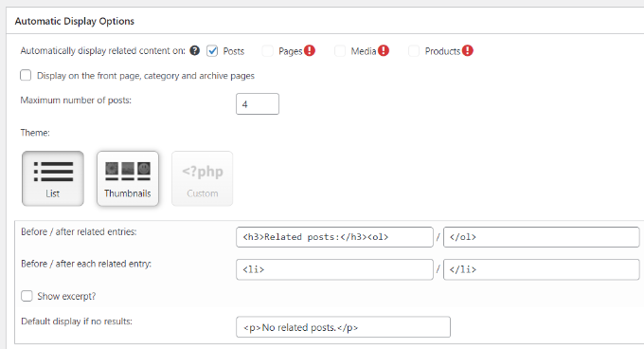Open the help question mark icon
Image resolution: width=644 pixels, height=349 pixels.
(x=195, y=50)
